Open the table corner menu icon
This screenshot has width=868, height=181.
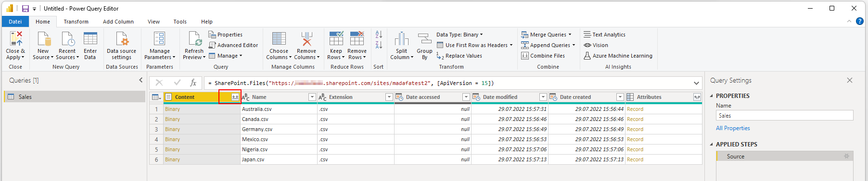click(156, 97)
